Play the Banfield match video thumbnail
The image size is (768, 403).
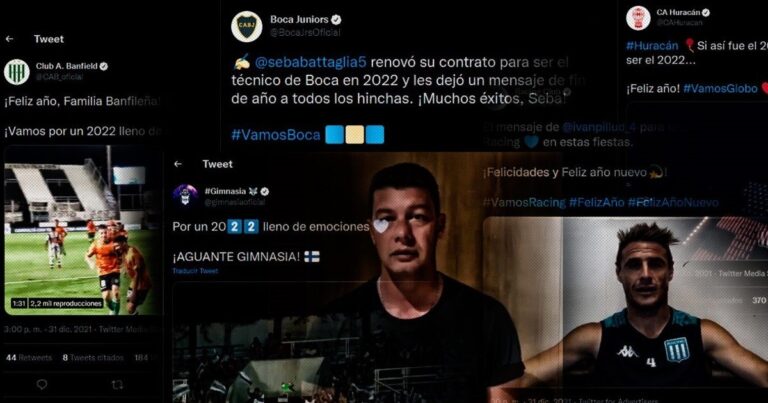(81, 230)
